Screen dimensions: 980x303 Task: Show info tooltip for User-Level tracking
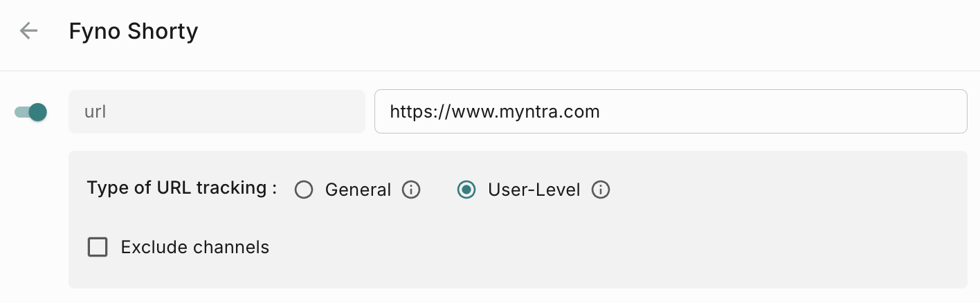pos(601,190)
